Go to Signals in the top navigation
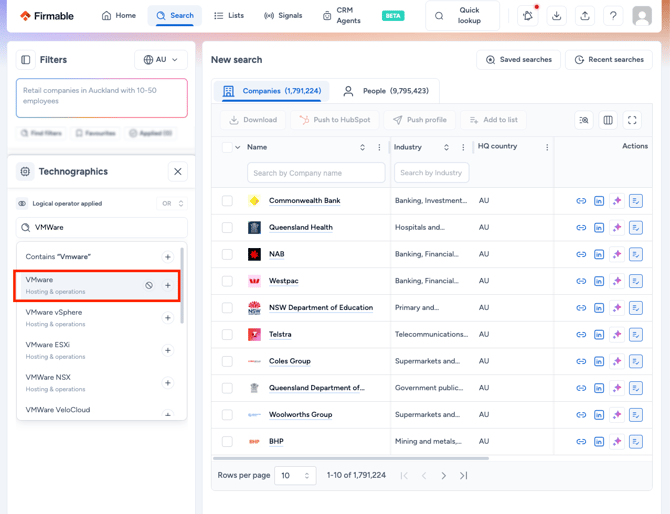The width and height of the screenshot is (670, 514). (x=283, y=16)
